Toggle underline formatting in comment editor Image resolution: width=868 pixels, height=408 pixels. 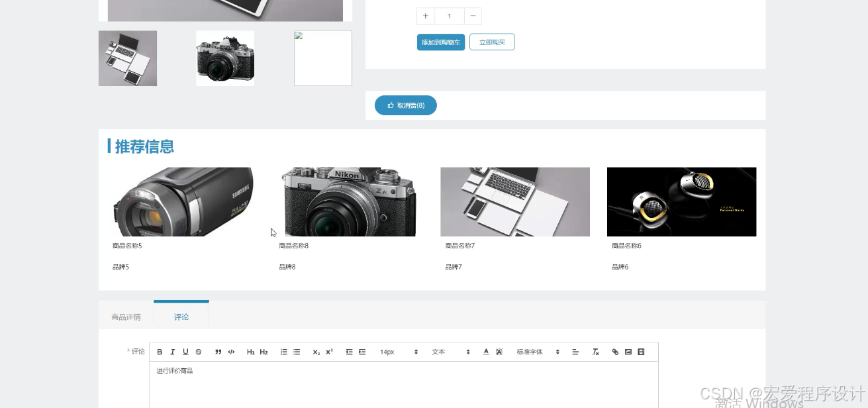click(185, 352)
